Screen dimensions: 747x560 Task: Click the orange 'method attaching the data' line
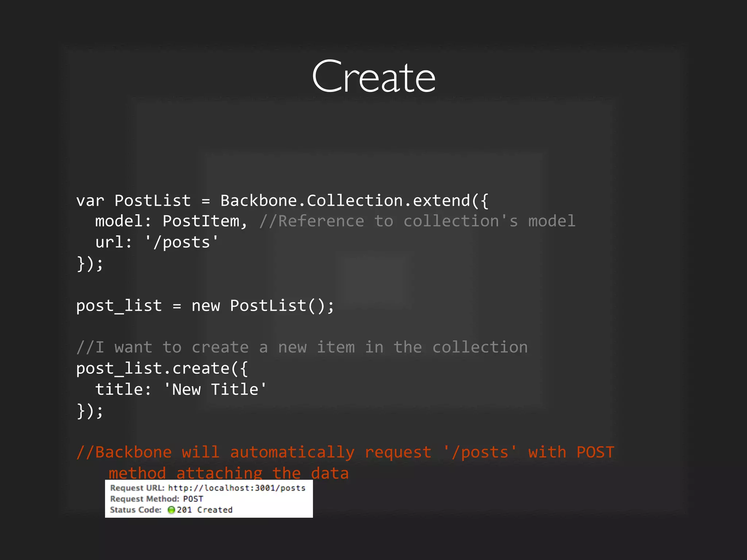click(229, 473)
